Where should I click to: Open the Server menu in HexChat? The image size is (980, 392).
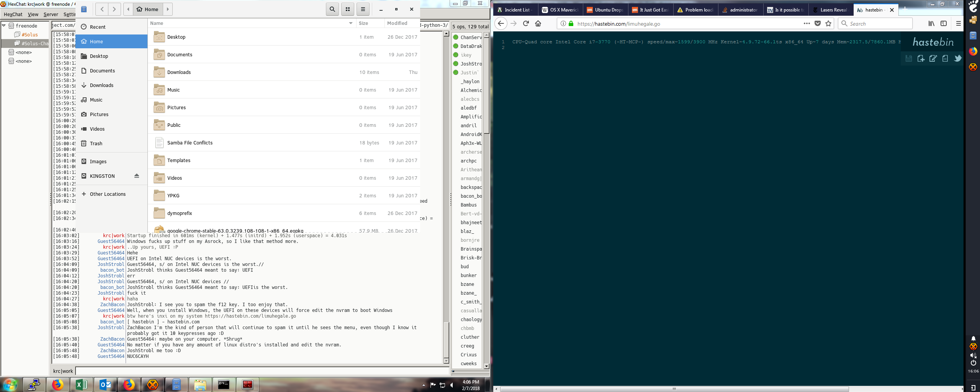click(x=51, y=14)
